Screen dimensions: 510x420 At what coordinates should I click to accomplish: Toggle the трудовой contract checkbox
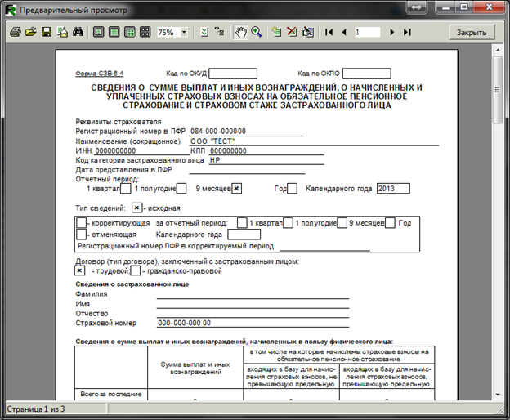[x=80, y=270]
